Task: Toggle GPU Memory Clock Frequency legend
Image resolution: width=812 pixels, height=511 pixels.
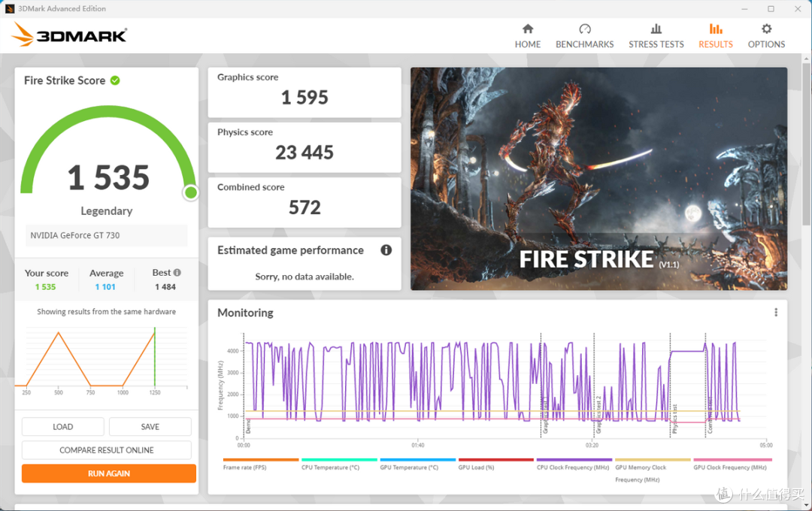Action: (x=653, y=470)
